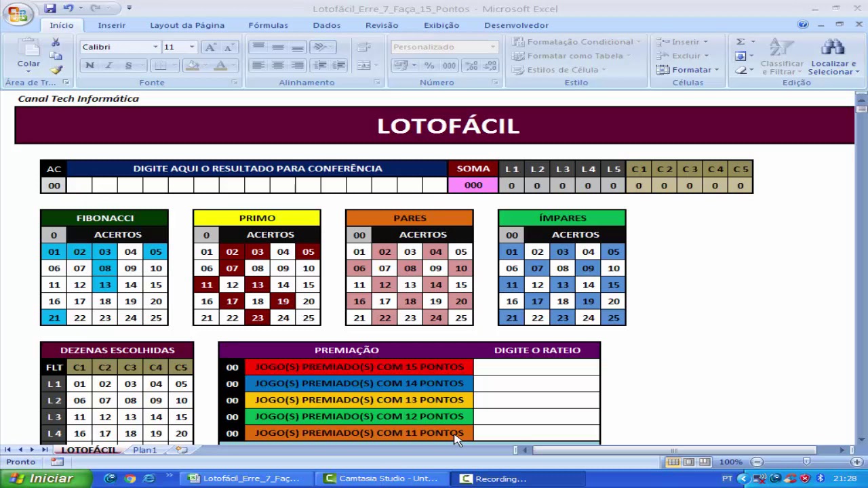Increase the cell indent
Screen dimensions: 868x488
[338, 66]
